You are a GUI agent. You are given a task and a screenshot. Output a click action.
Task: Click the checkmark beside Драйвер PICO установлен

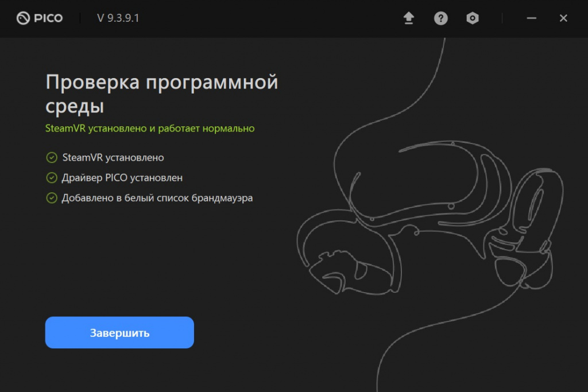pyautogui.click(x=51, y=178)
